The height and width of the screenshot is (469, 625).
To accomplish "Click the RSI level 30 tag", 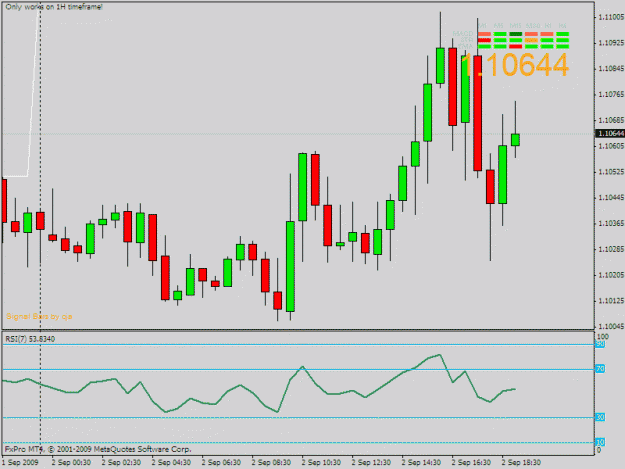I will [x=600, y=417].
